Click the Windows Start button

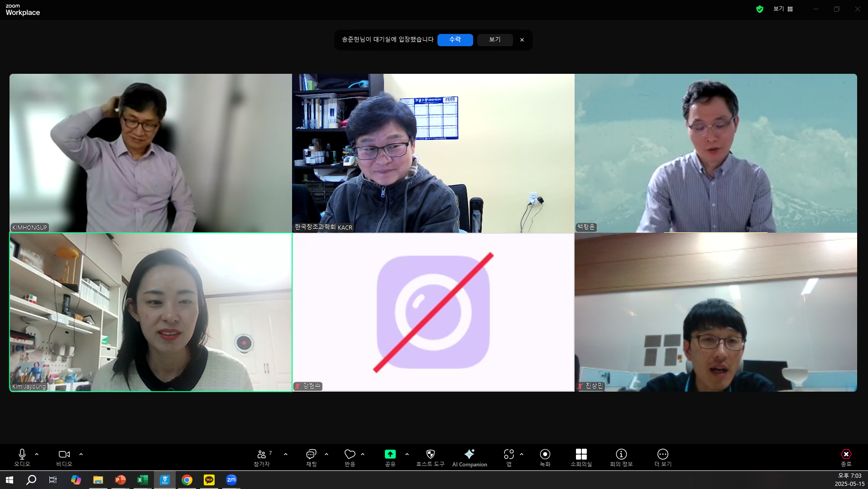9,480
